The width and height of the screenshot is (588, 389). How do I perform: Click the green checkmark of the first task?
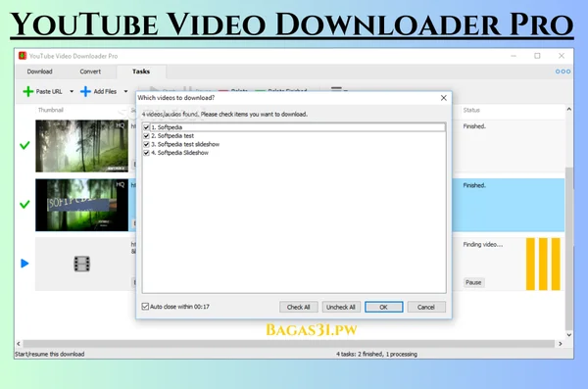[24, 145]
